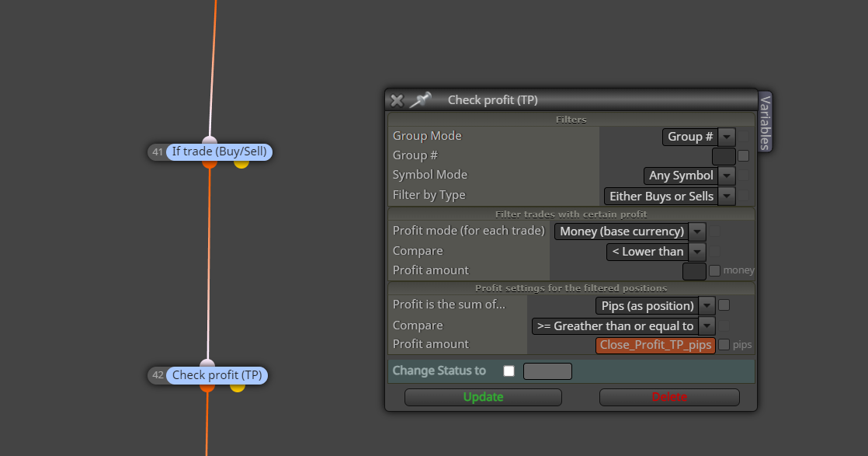Viewport: 868px width, 456px height.
Task: Tick checkbox beside Pips (as position)
Action: tap(724, 305)
